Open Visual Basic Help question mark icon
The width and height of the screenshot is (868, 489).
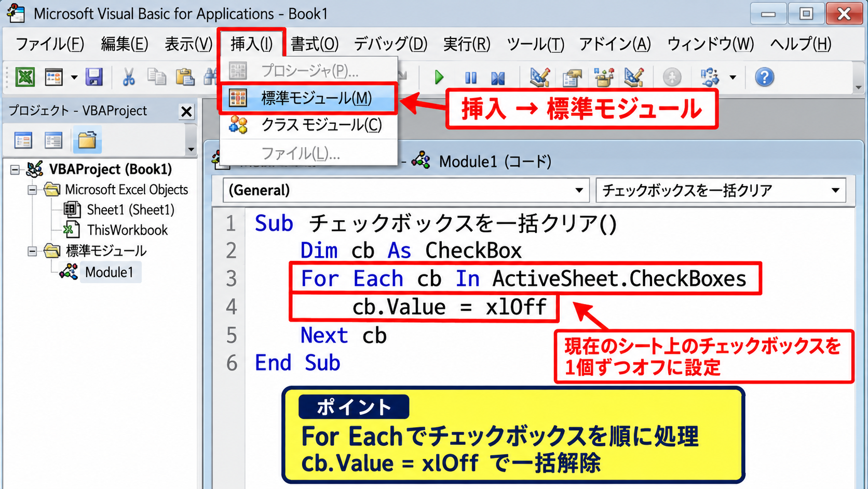click(x=764, y=77)
